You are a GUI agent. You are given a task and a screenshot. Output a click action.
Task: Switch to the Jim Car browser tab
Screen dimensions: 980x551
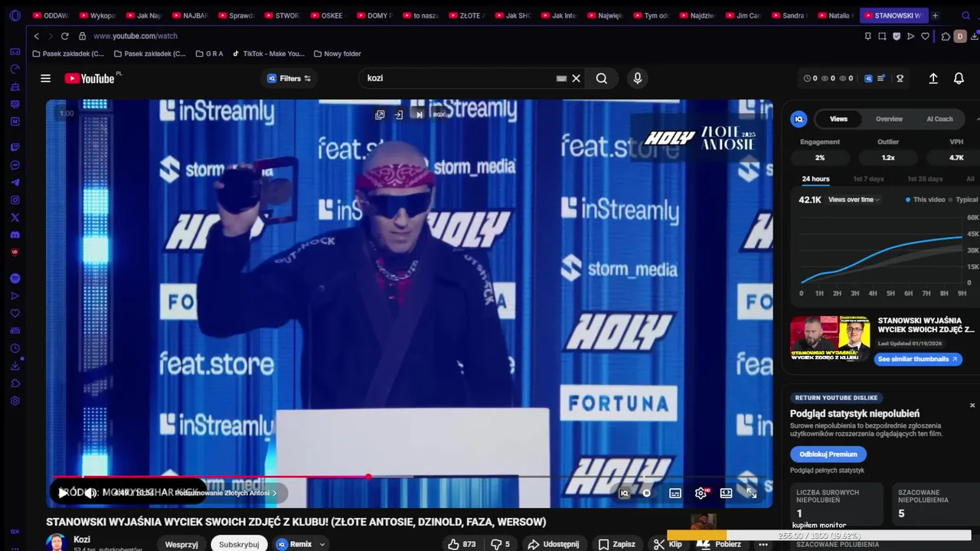pos(742,15)
